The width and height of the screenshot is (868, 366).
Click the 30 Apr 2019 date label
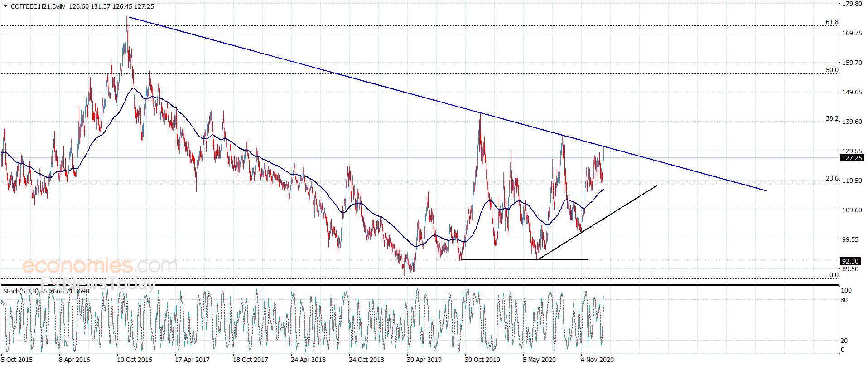click(424, 360)
